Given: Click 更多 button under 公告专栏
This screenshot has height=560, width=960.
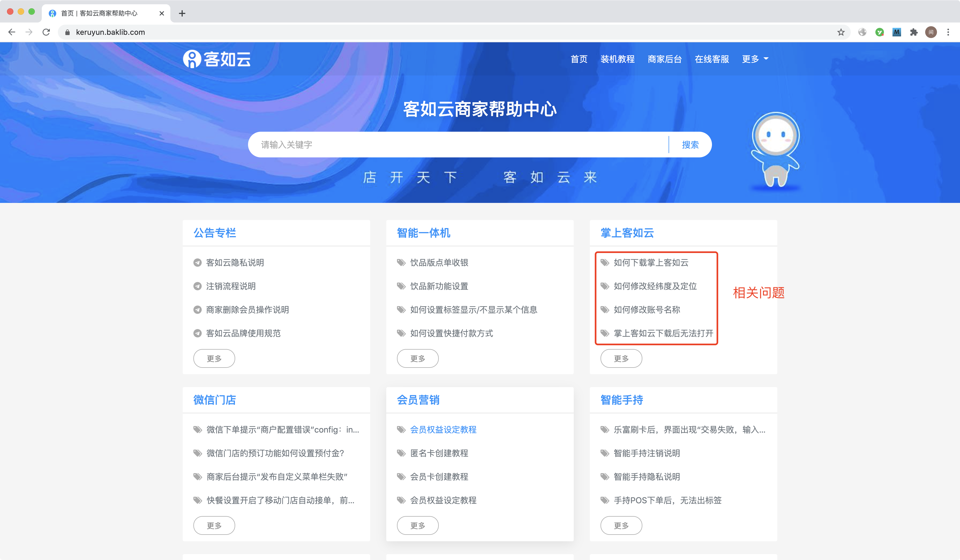Looking at the screenshot, I should (x=214, y=358).
